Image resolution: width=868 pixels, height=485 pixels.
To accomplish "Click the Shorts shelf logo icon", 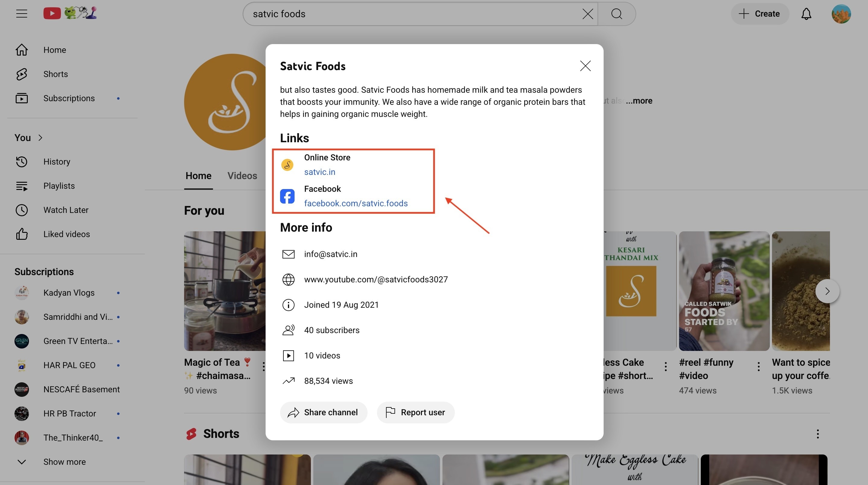I will [191, 434].
